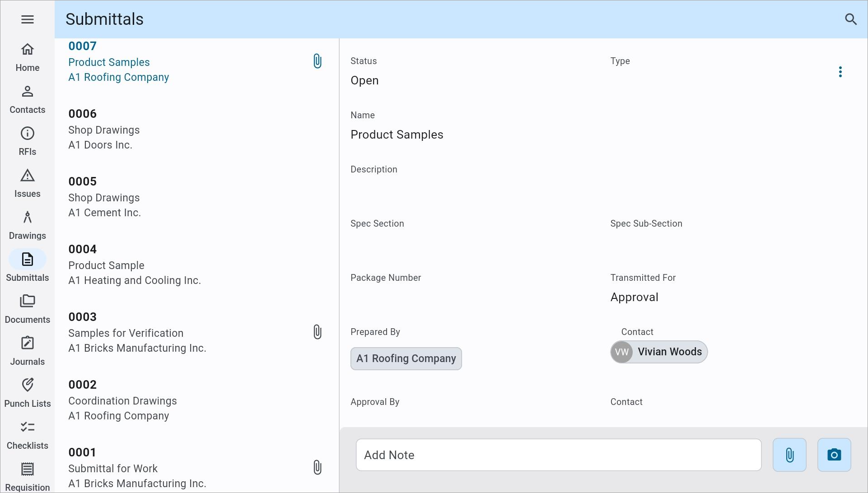Open attachment for submittal 0003
Image resolution: width=868 pixels, height=493 pixels.
(318, 332)
